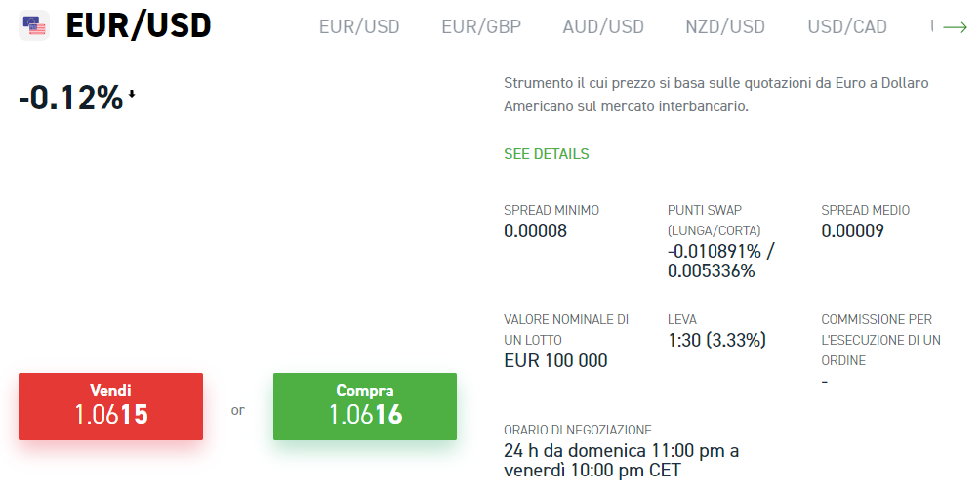Click the EUR/USD currency flag icon
Viewport: 980px width, 496px height.
coord(34,25)
